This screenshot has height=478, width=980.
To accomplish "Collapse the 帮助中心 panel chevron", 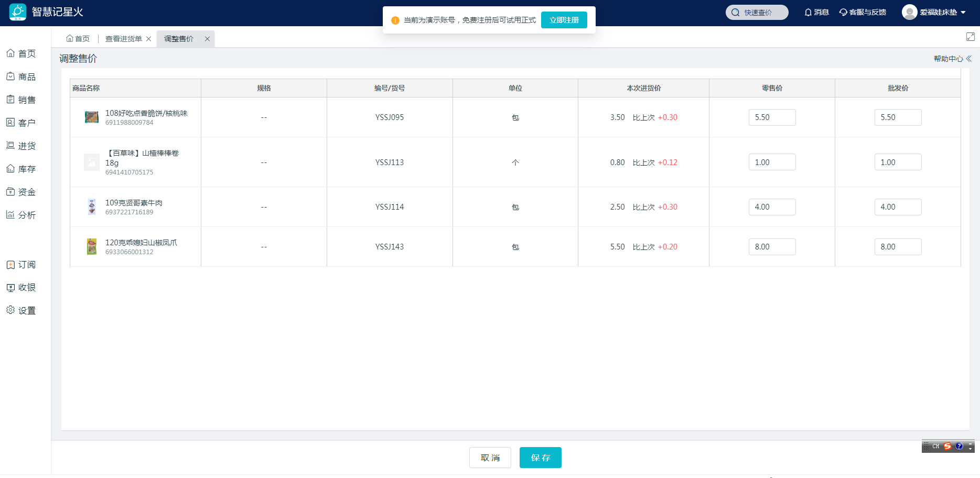I will coord(969,59).
